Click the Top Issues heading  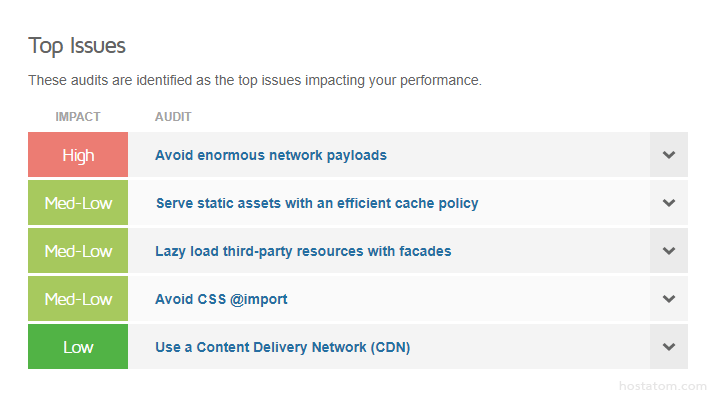pyautogui.click(x=76, y=46)
